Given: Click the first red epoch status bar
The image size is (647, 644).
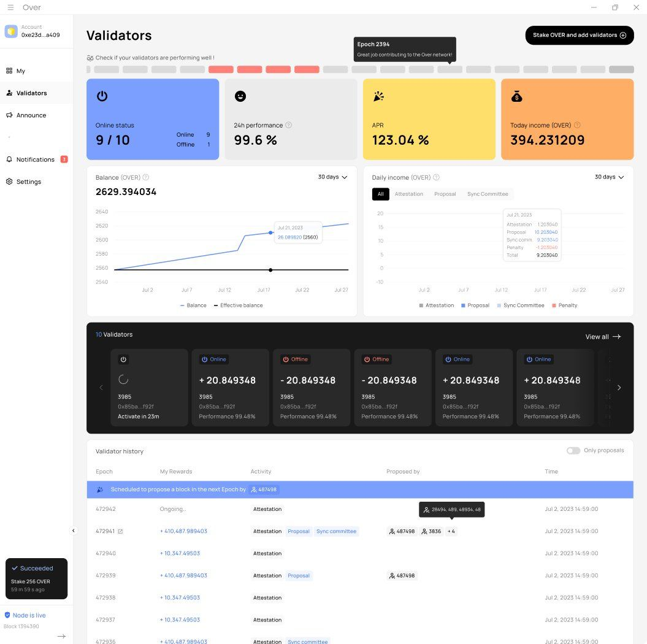Looking at the screenshot, I should click(221, 70).
